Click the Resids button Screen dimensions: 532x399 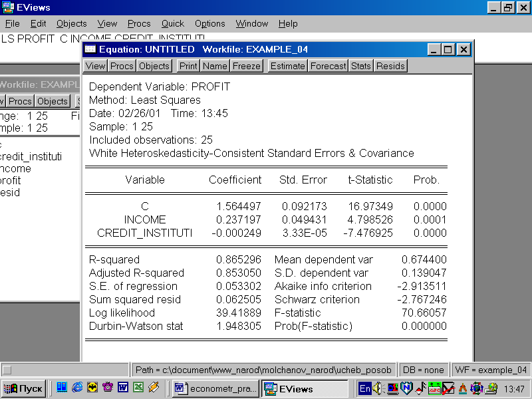390,66
